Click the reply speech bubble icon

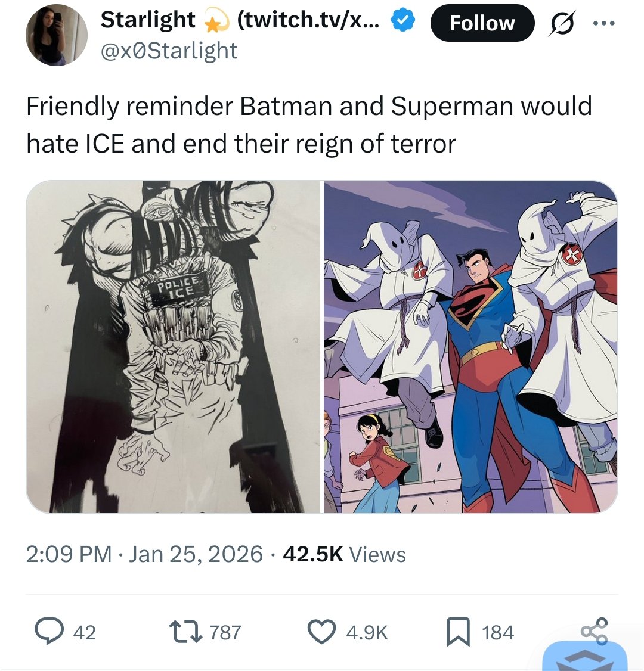click(49, 632)
